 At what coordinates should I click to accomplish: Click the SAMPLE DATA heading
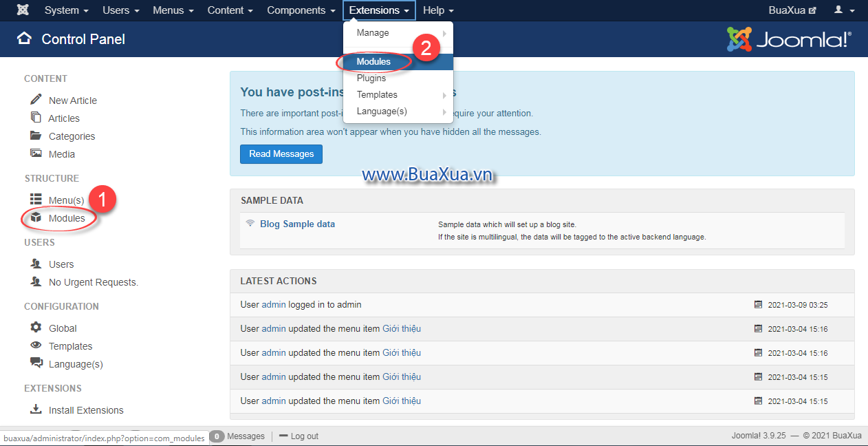(x=272, y=200)
